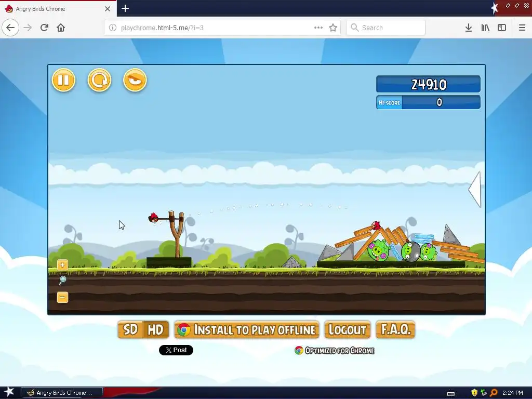The image size is (532, 399).
Task: Click the current score 24910
Action: click(429, 85)
